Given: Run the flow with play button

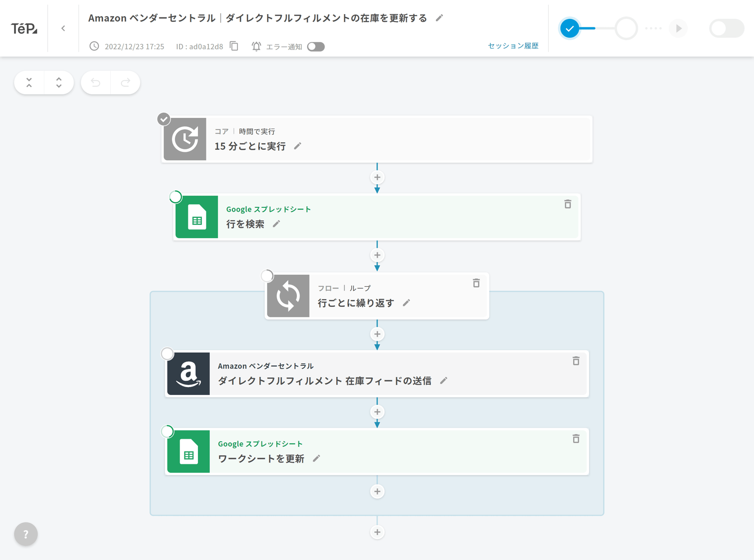Looking at the screenshot, I should 679,28.
